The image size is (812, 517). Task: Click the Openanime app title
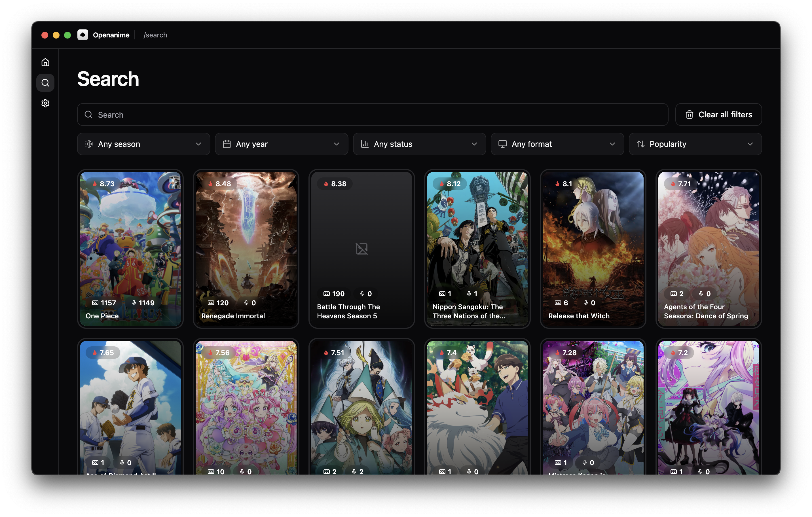pos(111,35)
